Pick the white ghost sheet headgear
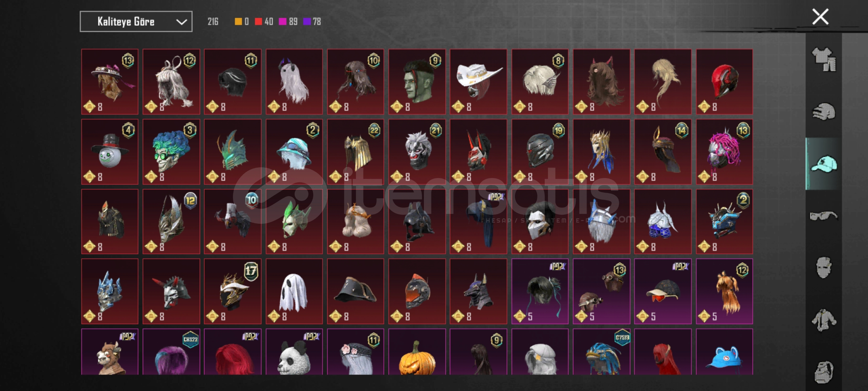Image resolution: width=868 pixels, height=391 pixels. (294, 291)
